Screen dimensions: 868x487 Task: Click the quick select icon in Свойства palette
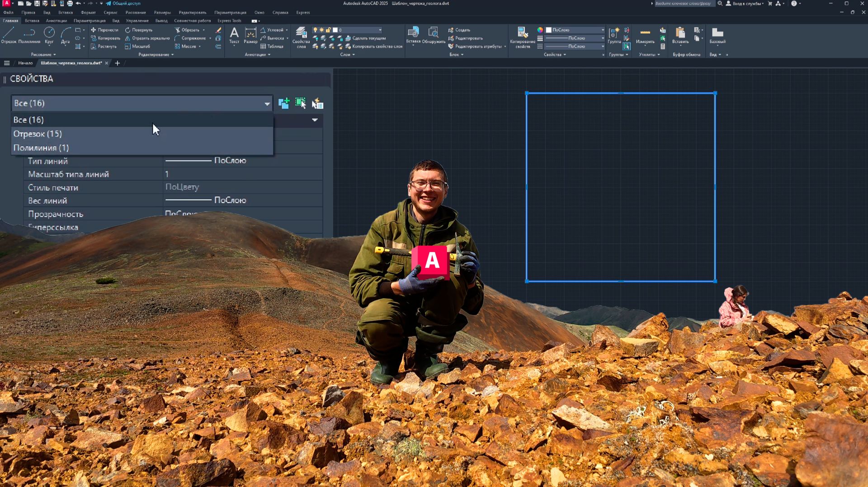click(317, 103)
